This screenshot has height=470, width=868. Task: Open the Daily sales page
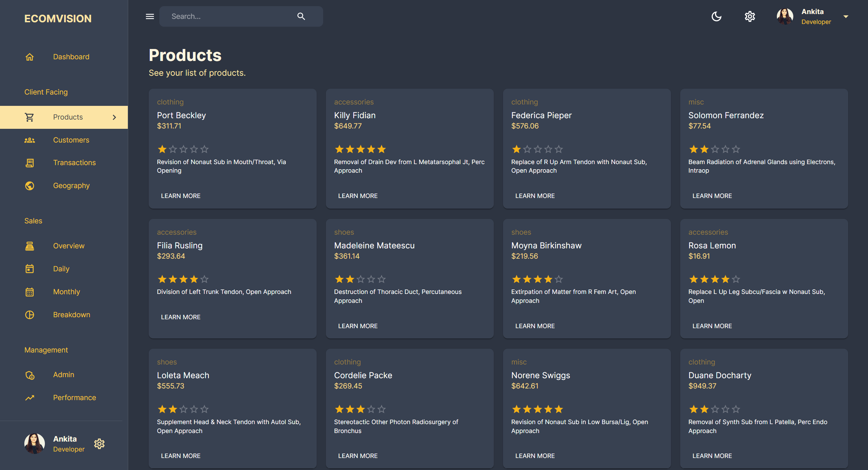tap(64, 269)
